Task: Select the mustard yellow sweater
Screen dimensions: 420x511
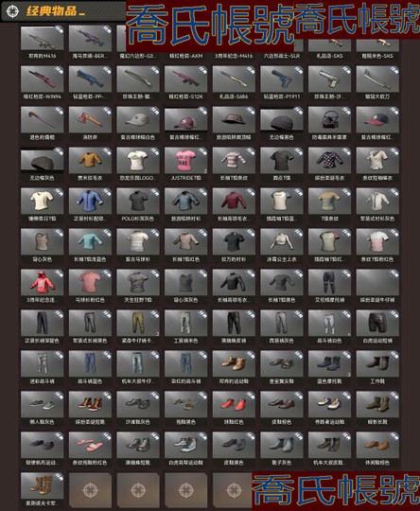Action: [x=90, y=165]
